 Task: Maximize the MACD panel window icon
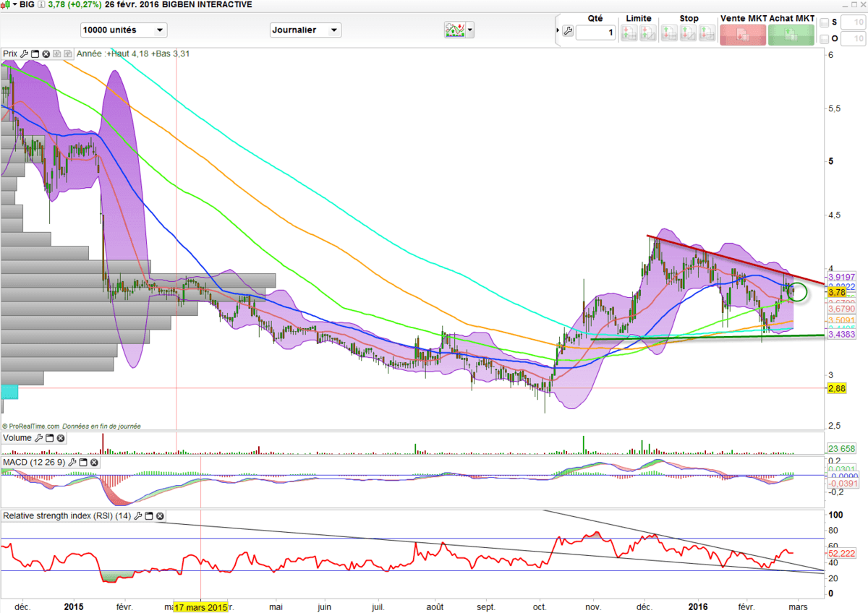click(x=83, y=462)
